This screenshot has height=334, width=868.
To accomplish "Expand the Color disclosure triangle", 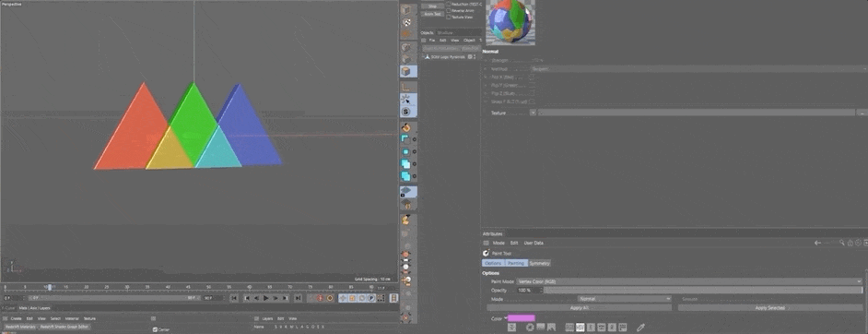I will coord(506,318).
